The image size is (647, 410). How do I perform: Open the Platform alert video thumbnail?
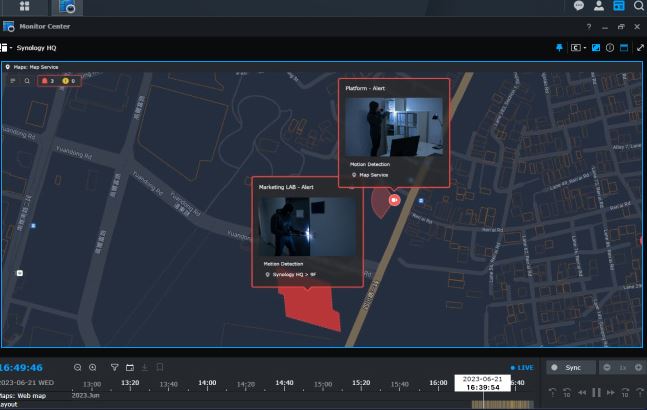pos(394,127)
